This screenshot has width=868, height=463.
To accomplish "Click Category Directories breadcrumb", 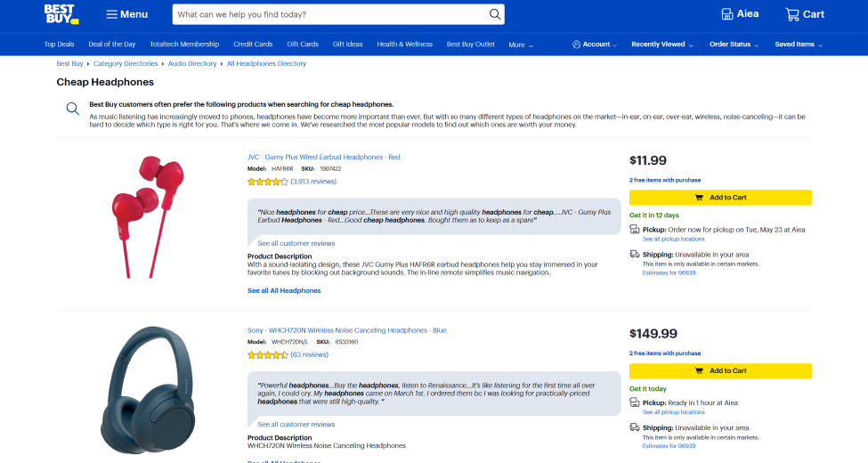I will point(126,64).
